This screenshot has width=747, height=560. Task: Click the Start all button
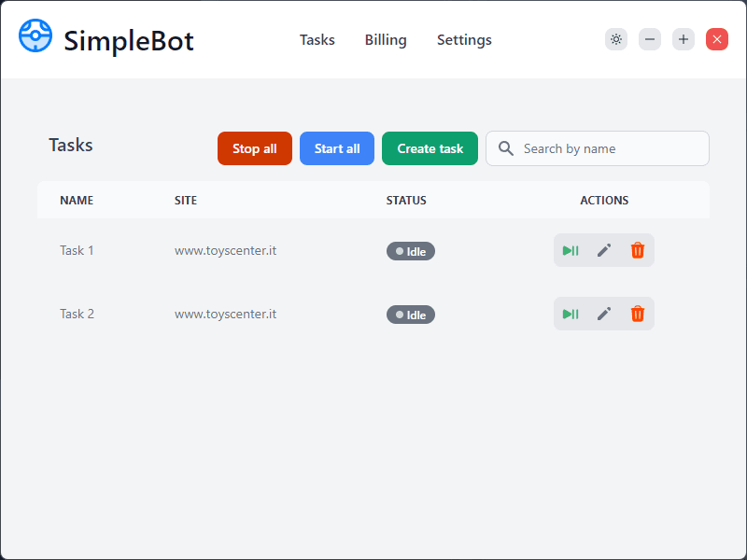(x=337, y=148)
